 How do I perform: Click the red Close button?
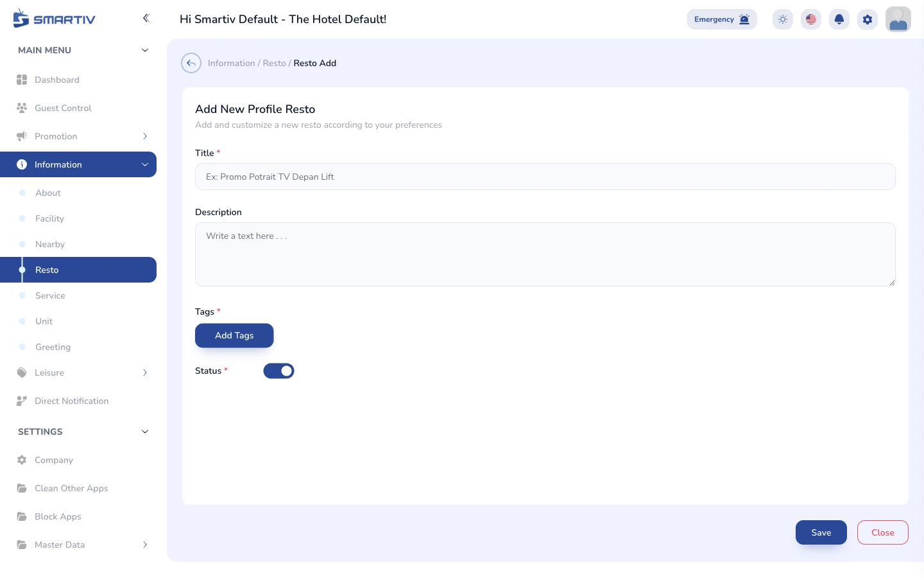pos(883,532)
